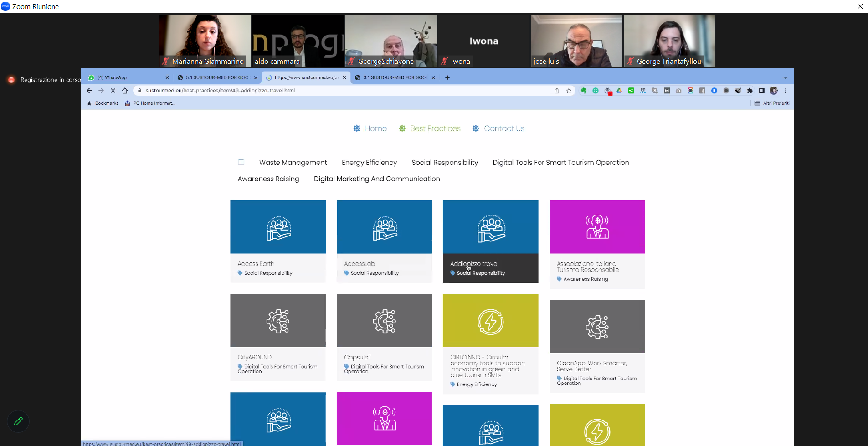The width and height of the screenshot is (868, 446).
Task: Select aldo cammara's video thumbnail
Action: 298,41
